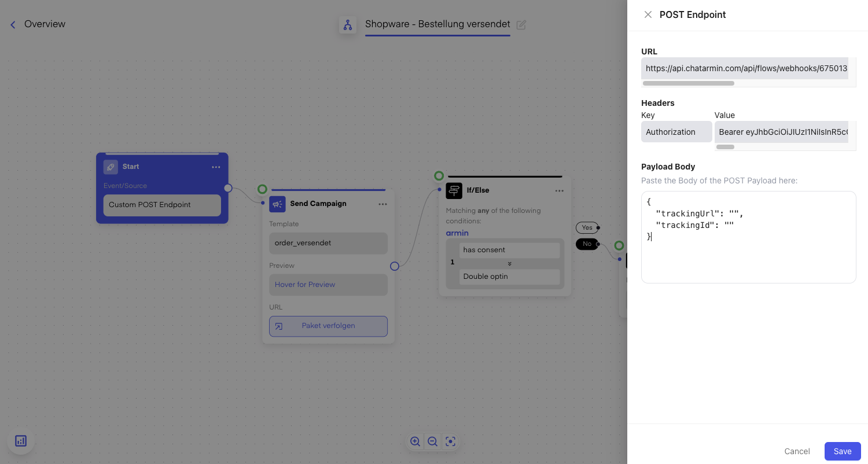
Task: Zoom out on the flow canvas
Action: pos(432,441)
